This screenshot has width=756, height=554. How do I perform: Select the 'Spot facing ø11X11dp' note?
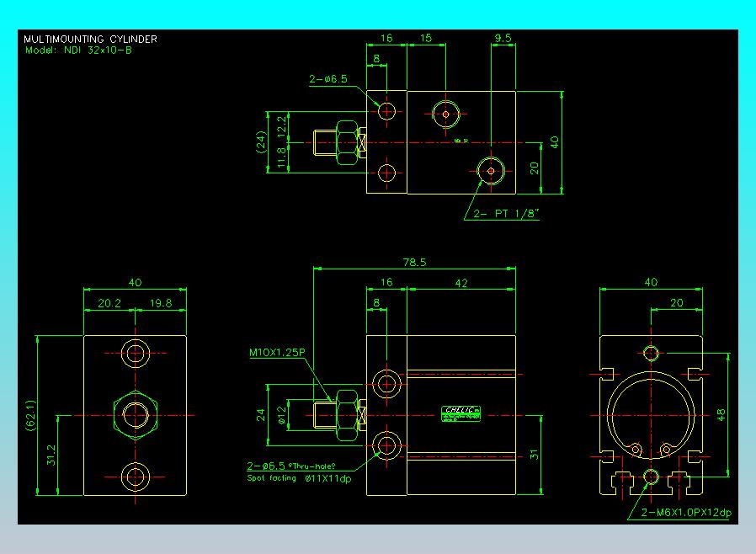[x=299, y=479]
